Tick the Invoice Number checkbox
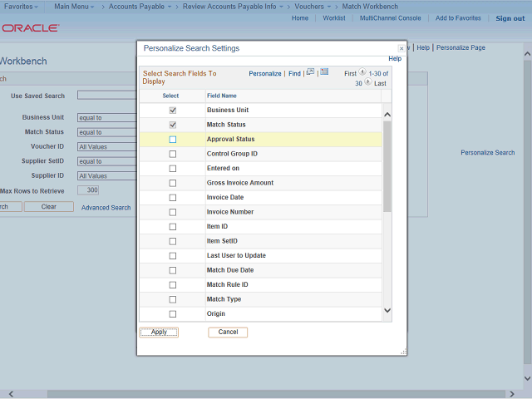 pyautogui.click(x=173, y=212)
